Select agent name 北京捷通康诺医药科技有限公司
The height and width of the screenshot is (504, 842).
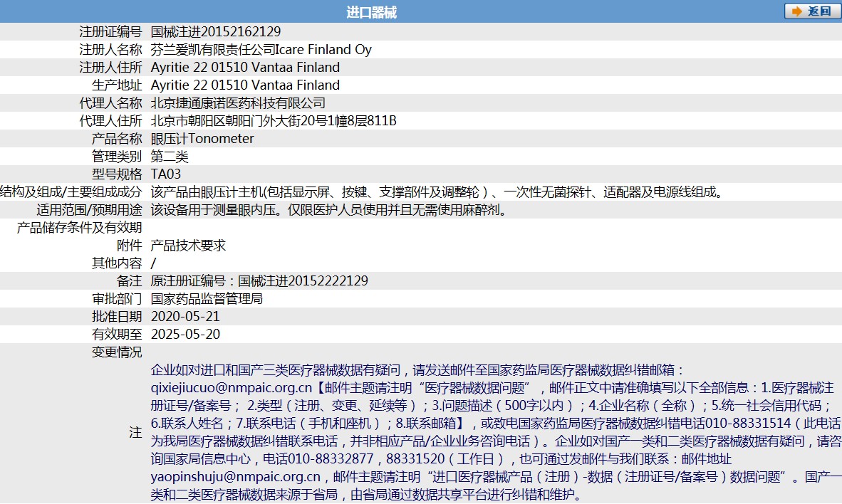[239, 103]
